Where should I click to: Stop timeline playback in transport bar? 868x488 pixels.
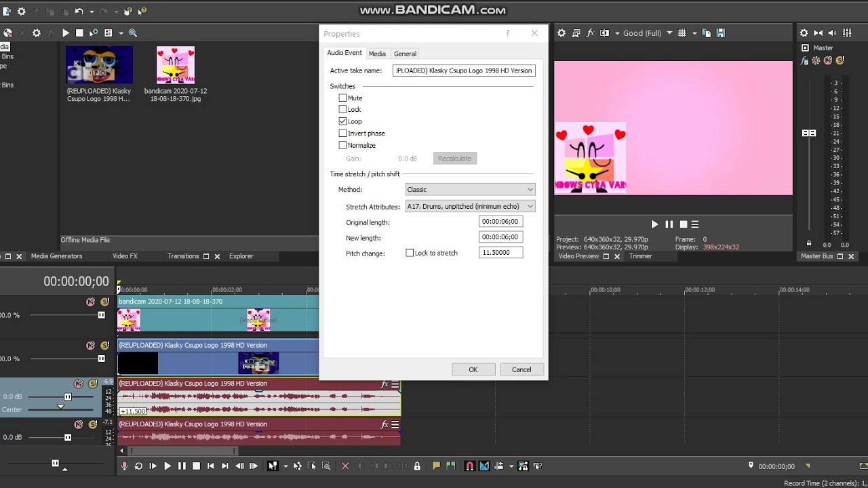coord(196,466)
